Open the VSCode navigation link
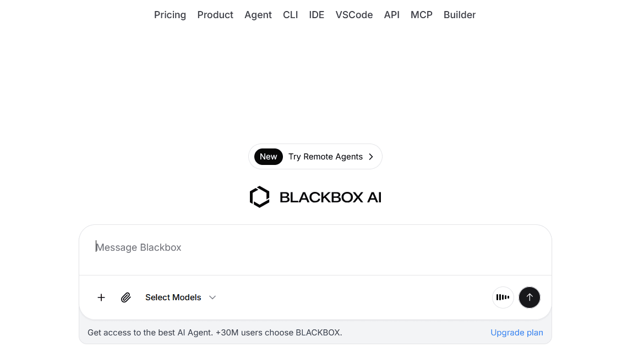Screen dimensions: 633x364 tap(354, 15)
